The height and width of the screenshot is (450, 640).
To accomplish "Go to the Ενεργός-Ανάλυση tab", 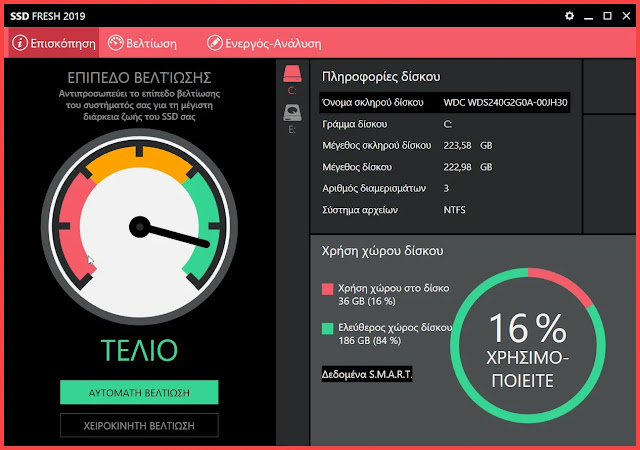I will click(264, 43).
